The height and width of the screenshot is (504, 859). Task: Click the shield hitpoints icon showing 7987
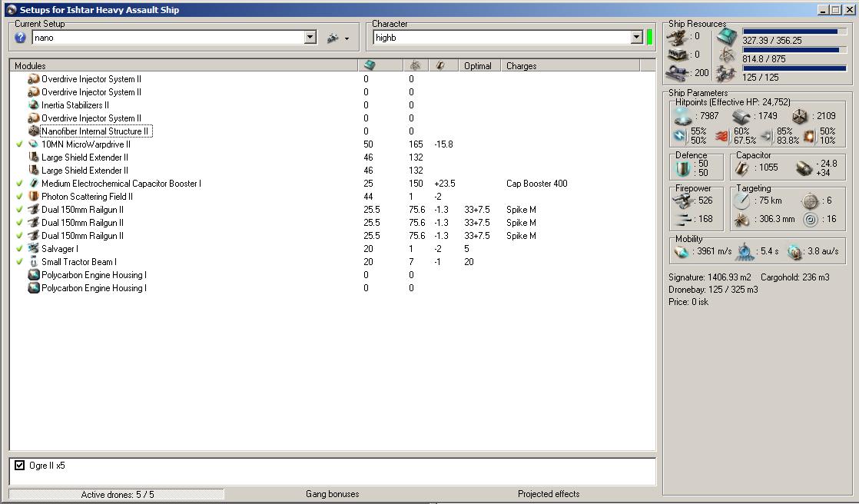(x=682, y=116)
